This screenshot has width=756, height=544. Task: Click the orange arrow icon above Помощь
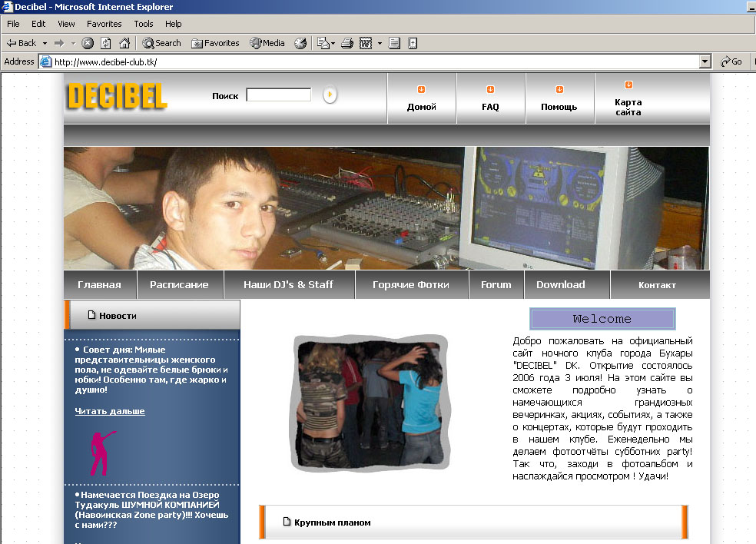tap(559, 89)
